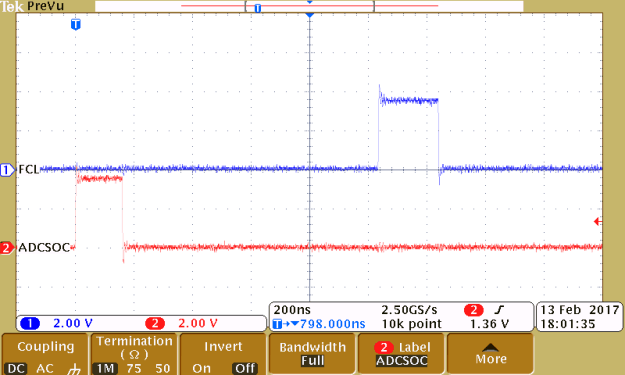Click the record-length overview bar at top
Viewport: 625px width, 375px height.
point(309,6)
